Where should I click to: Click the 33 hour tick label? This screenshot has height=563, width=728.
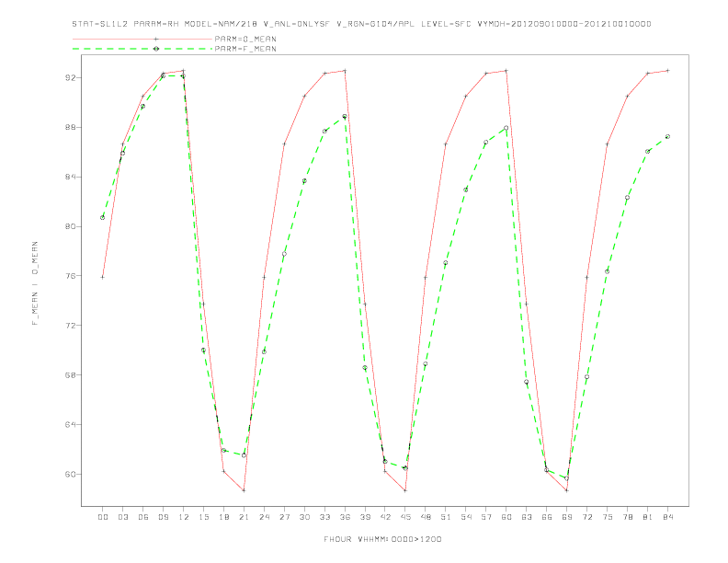pyautogui.click(x=324, y=517)
